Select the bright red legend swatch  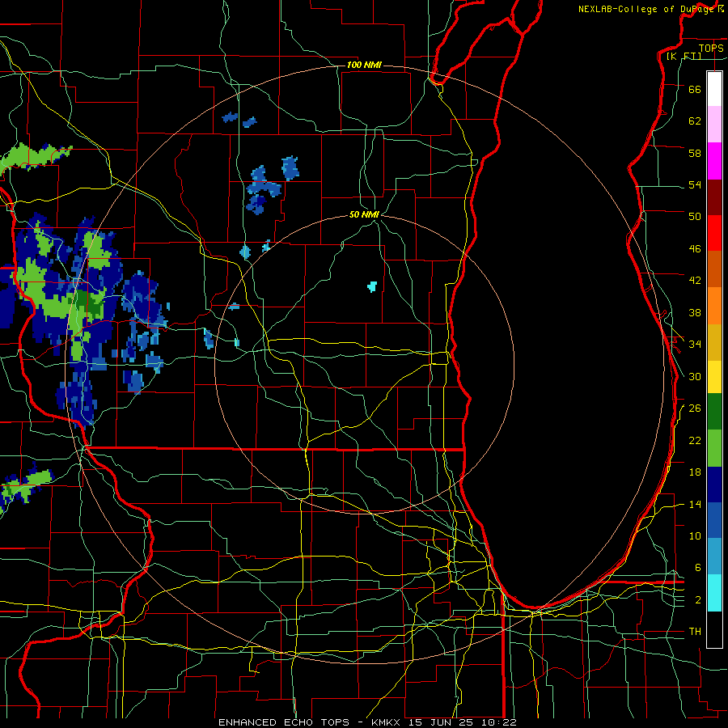click(714, 233)
